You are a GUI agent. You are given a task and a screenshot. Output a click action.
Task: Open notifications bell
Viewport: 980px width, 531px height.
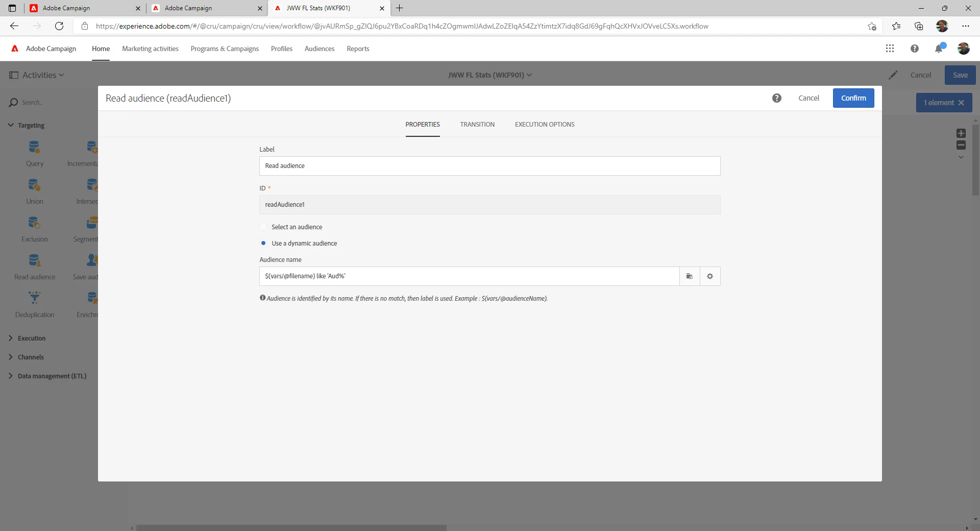939,49
